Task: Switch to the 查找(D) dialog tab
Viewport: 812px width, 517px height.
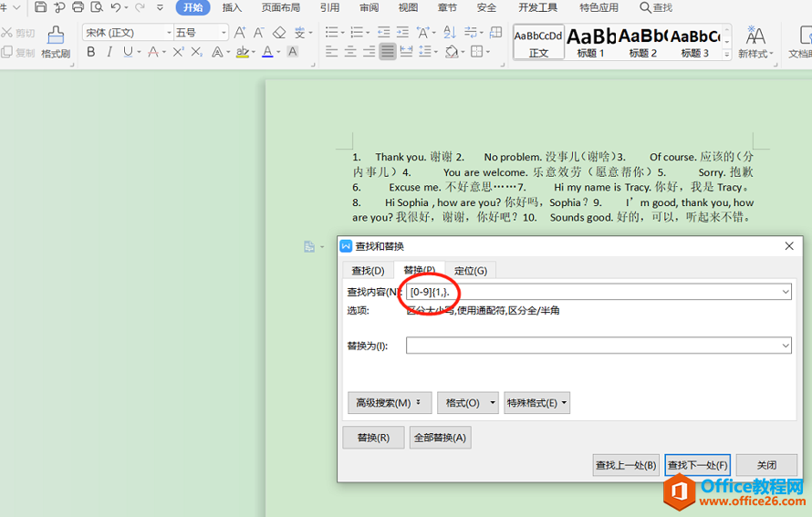Action: tap(368, 271)
